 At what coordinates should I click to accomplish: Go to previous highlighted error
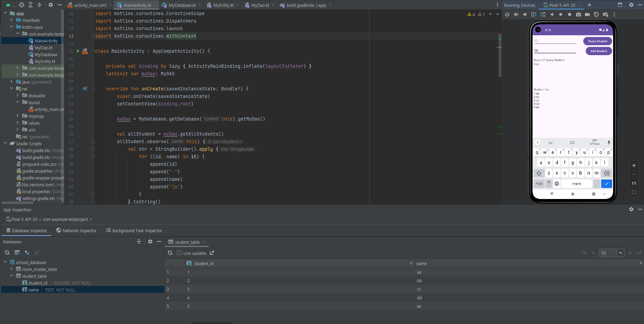click(x=490, y=14)
